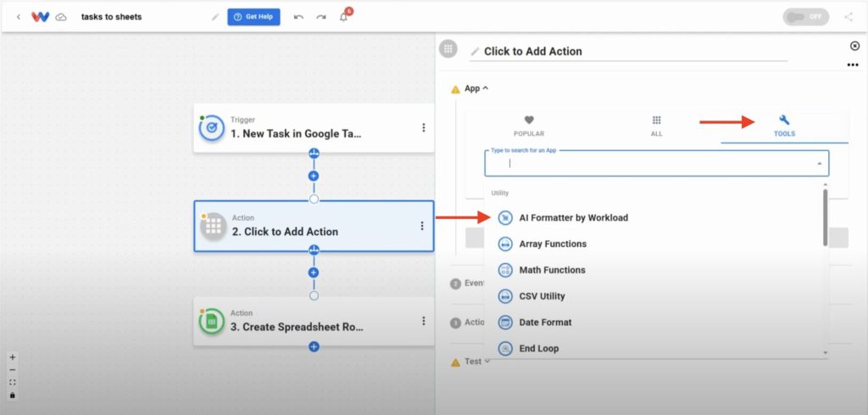Fit the canvas to view

13,382
